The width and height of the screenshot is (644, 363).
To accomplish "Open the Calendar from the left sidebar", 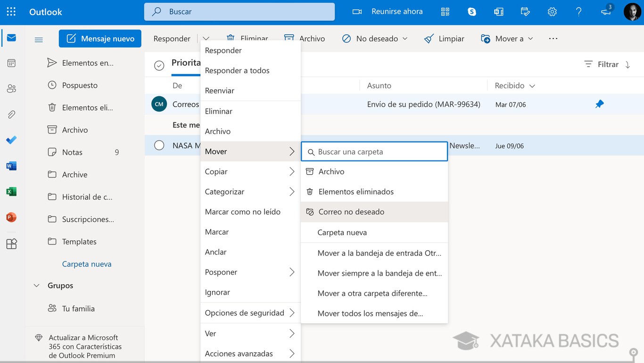I will [11, 63].
